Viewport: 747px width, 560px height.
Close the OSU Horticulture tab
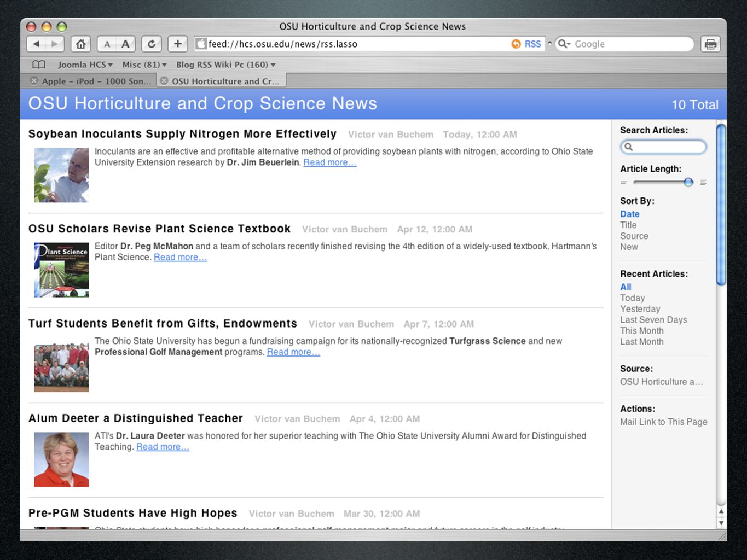coord(164,81)
